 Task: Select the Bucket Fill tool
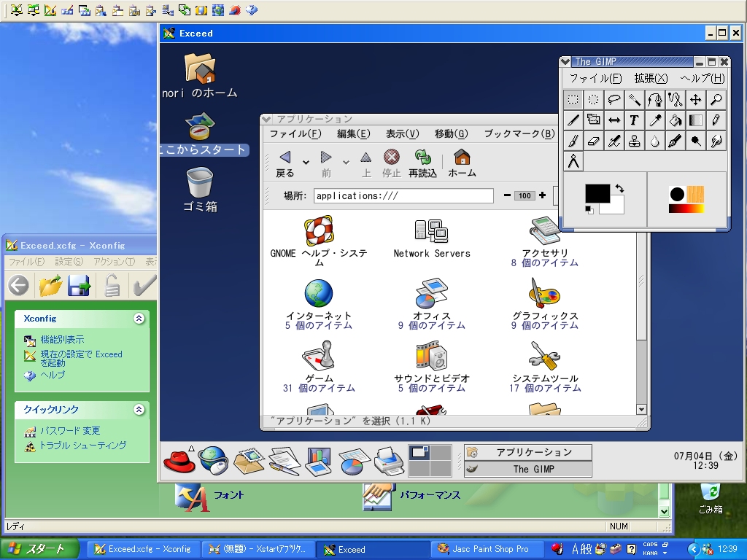pyautogui.click(x=676, y=120)
